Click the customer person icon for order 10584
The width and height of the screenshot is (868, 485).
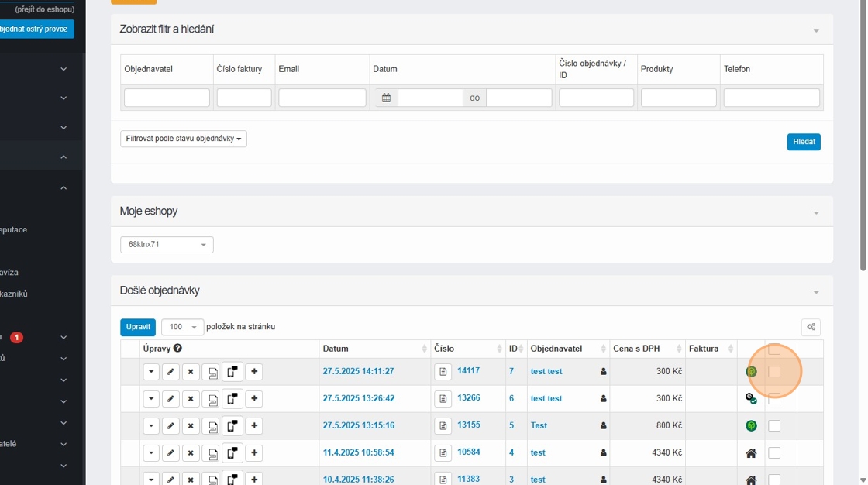coord(604,453)
